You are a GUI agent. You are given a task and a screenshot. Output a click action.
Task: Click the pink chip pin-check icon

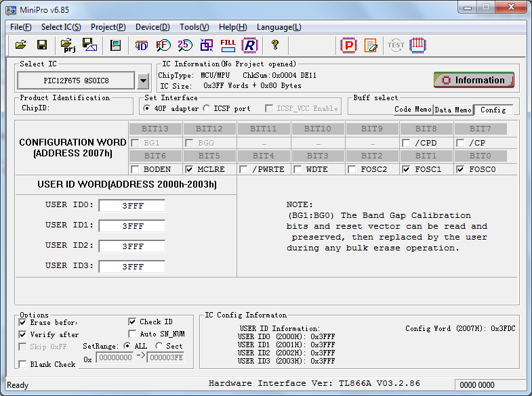point(417,45)
